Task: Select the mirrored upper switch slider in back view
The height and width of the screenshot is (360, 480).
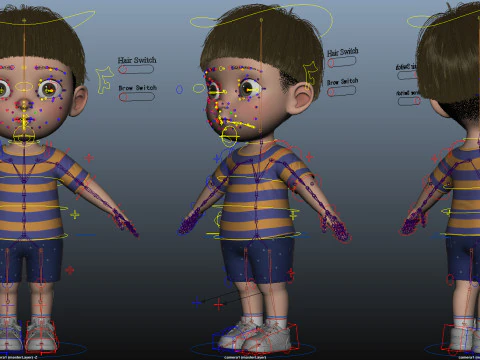Action: 407,75
